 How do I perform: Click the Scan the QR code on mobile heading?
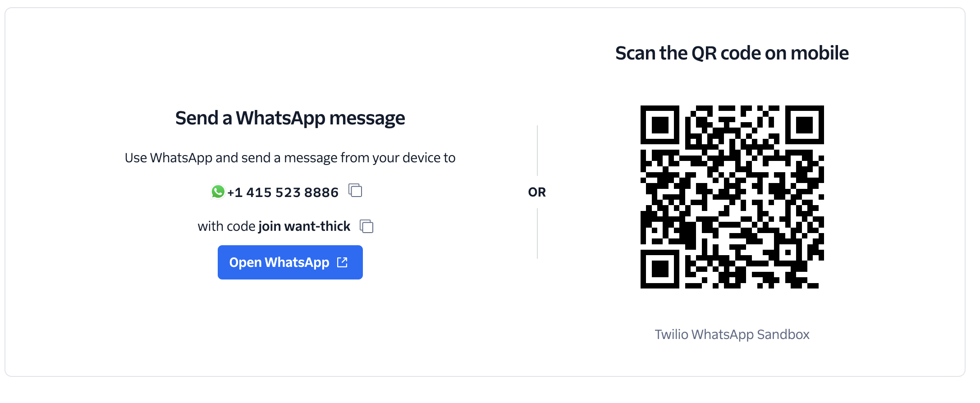732,53
